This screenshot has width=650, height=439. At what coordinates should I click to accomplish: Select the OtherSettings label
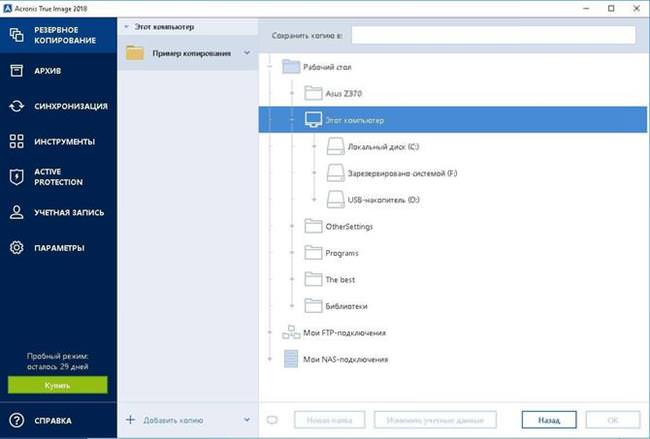tap(349, 226)
